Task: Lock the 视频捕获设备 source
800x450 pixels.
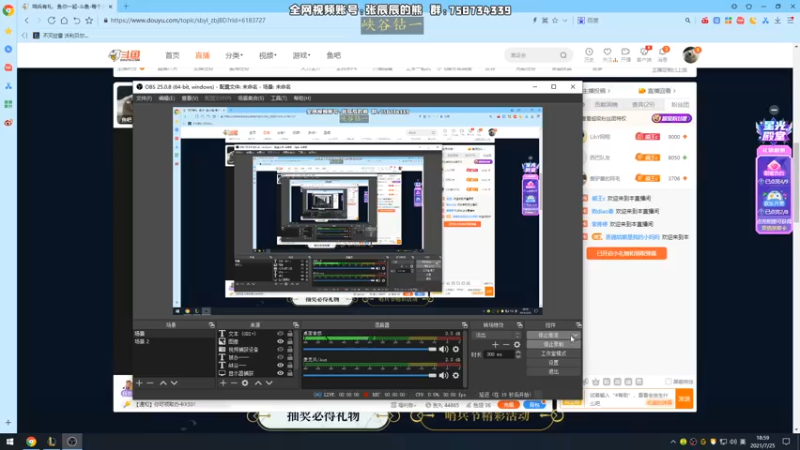Action: [290, 349]
